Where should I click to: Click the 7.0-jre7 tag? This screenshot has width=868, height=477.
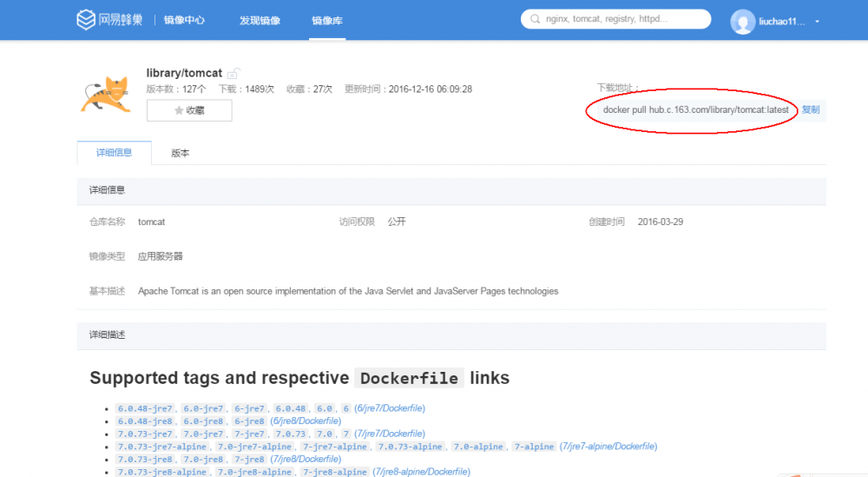click(x=203, y=434)
